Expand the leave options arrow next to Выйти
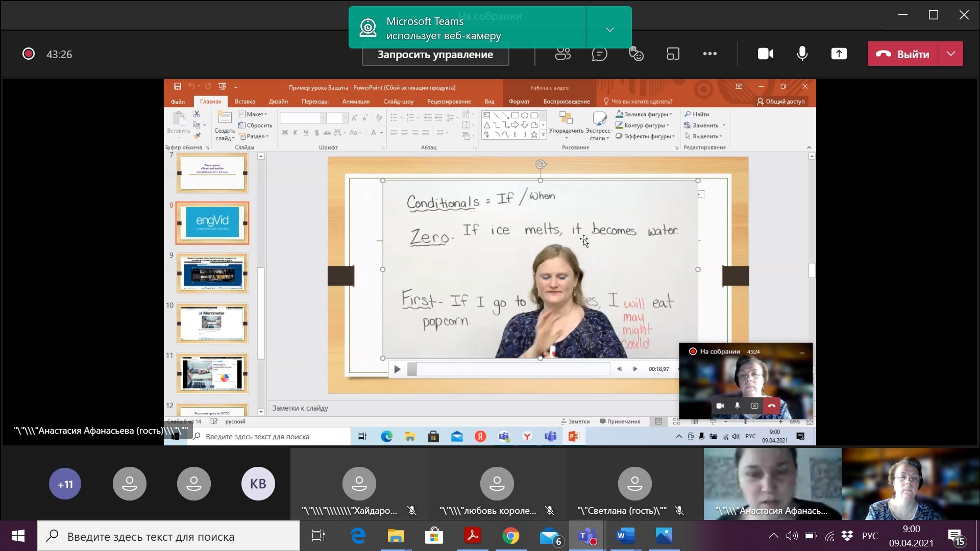Image resolution: width=980 pixels, height=551 pixels. pos(950,54)
